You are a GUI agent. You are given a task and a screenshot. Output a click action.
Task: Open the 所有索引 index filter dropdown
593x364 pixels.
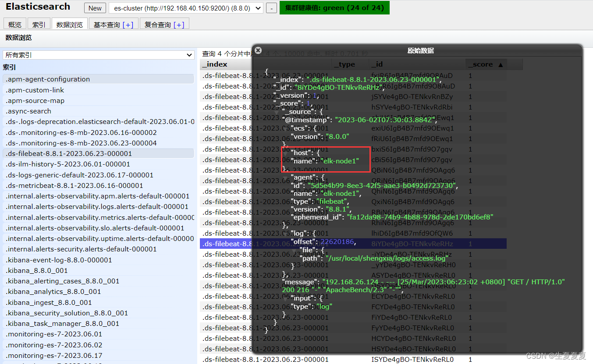tap(99, 55)
